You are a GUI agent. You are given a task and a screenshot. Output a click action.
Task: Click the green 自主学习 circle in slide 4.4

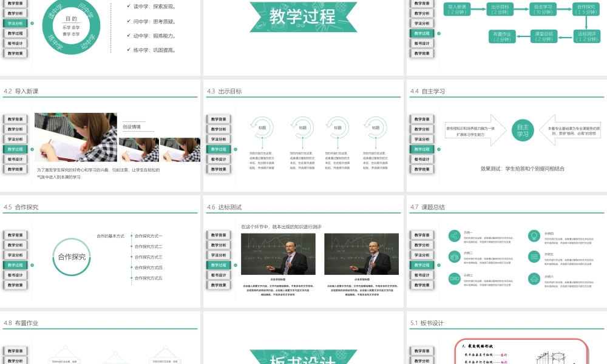[x=523, y=130]
